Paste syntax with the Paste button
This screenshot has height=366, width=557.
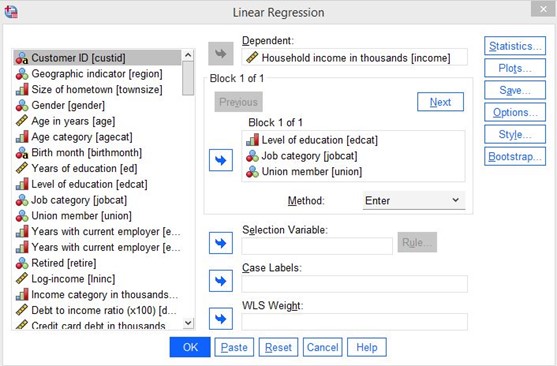(234, 347)
